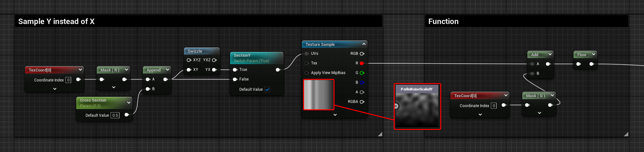Collapse the Texture Sample node header arrow
644x152 pixels.
[364, 44]
